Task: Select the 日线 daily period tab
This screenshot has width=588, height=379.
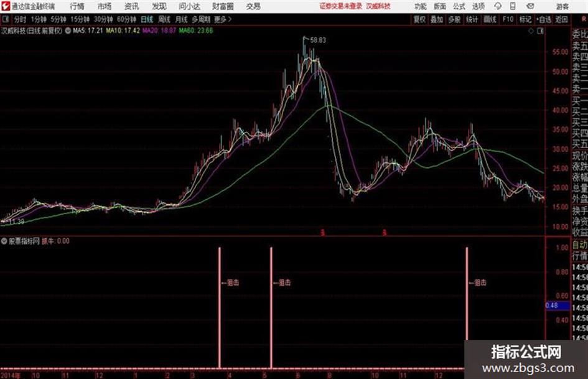Action: pyautogui.click(x=147, y=19)
